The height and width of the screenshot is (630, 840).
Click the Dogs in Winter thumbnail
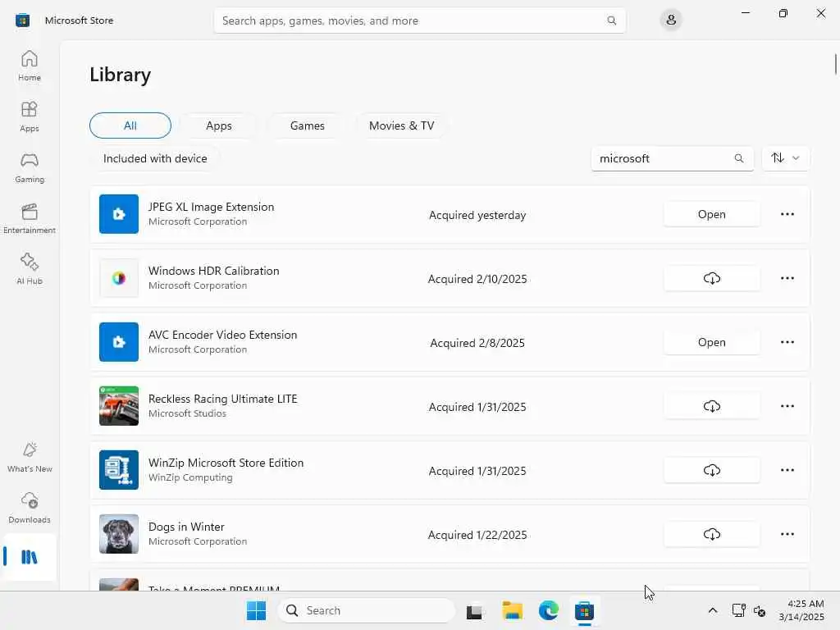(x=119, y=534)
